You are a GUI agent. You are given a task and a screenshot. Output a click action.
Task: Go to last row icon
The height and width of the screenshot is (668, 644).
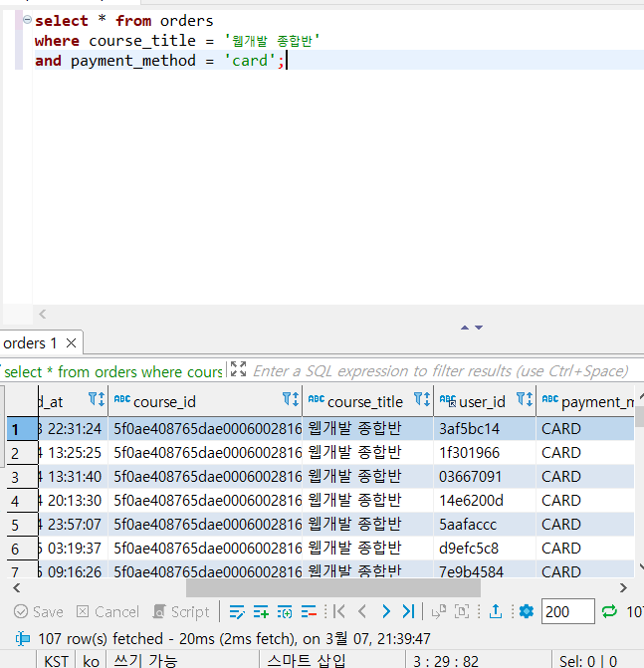pos(408,612)
